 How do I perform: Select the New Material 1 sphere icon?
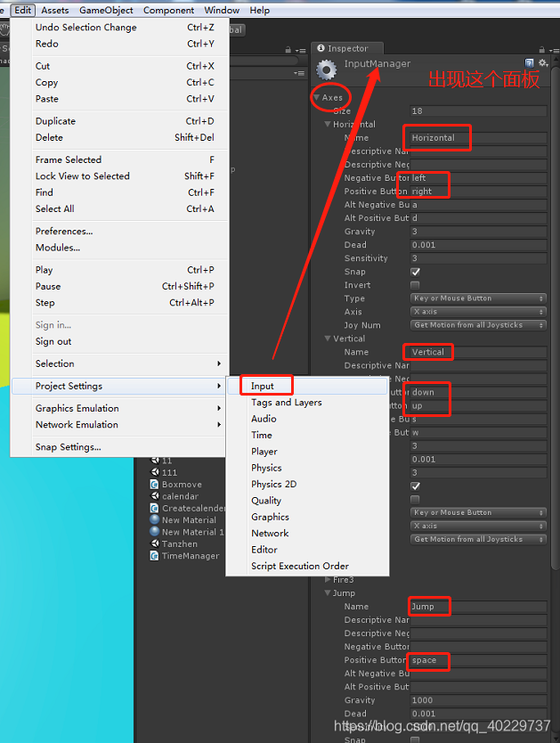point(154,531)
